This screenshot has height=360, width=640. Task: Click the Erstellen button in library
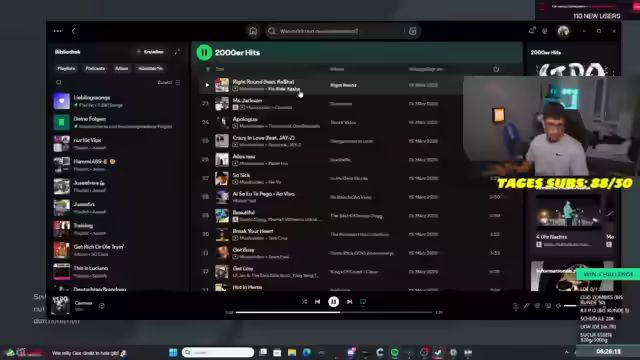(151, 52)
